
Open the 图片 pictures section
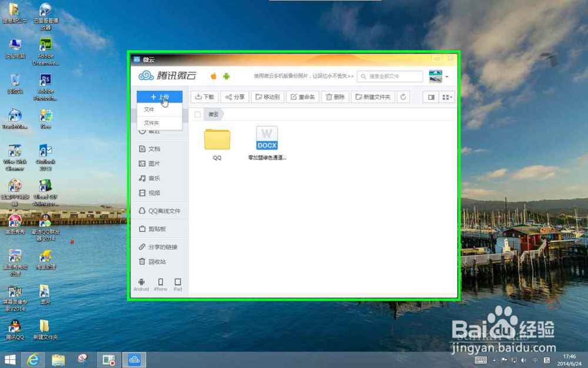pos(154,163)
